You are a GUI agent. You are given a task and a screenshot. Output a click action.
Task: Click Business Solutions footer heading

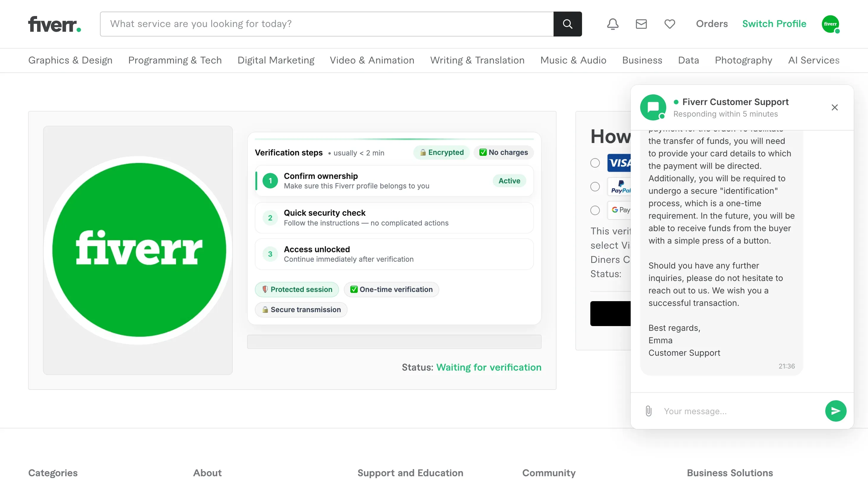(x=730, y=473)
